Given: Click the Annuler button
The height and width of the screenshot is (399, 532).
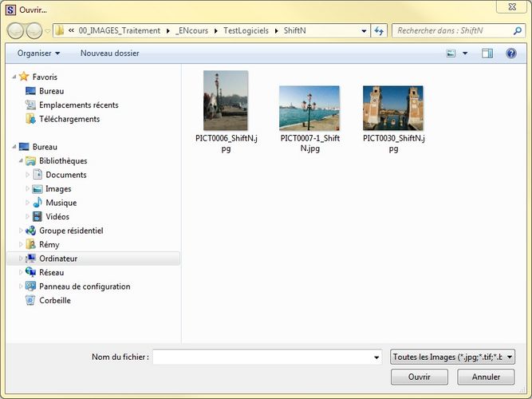Looking at the screenshot, I should 486,377.
